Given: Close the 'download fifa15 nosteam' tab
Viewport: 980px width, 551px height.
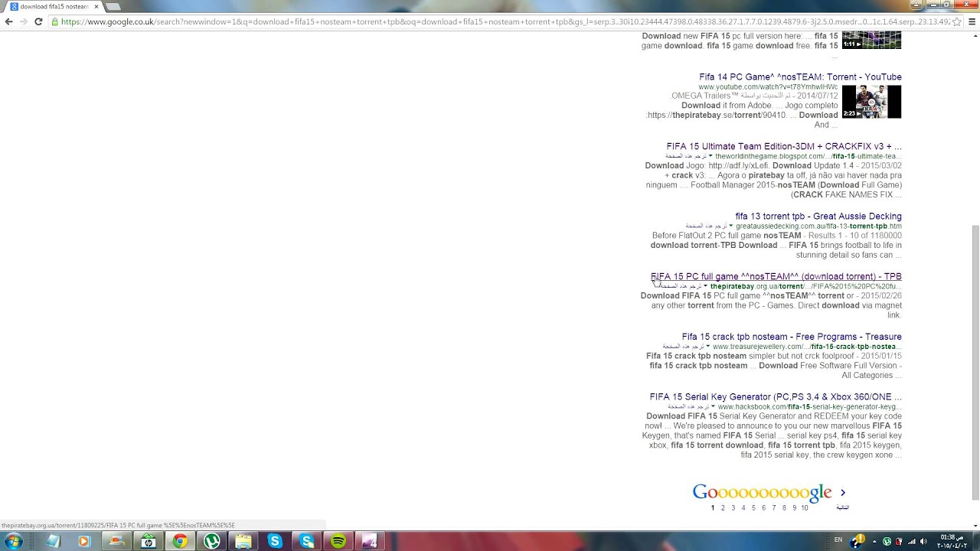Looking at the screenshot, I should pos(96,6).
